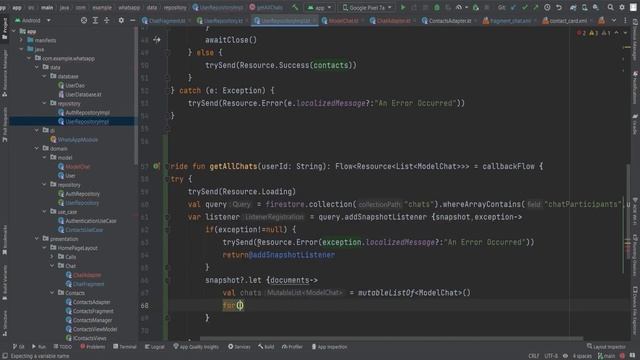The image size is (640, 360).
Task: Collapse the database folder
Action: (44, 76)
